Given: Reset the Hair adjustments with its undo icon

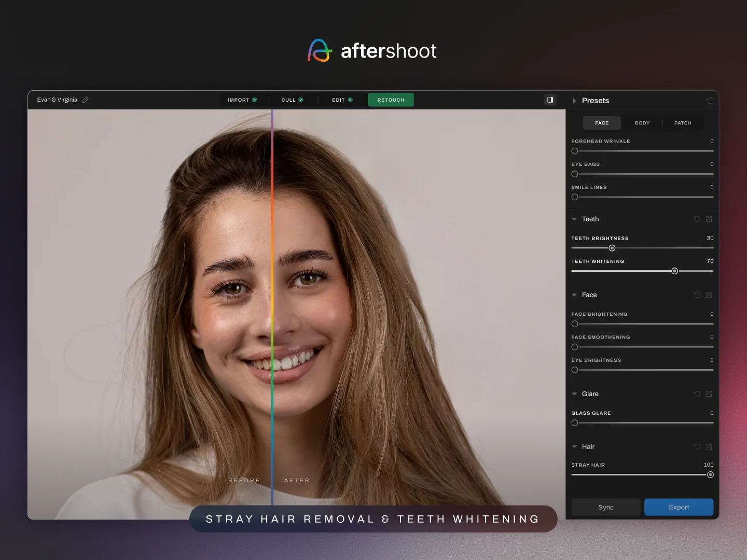Looking at the screenshot, I should point(697,446).
